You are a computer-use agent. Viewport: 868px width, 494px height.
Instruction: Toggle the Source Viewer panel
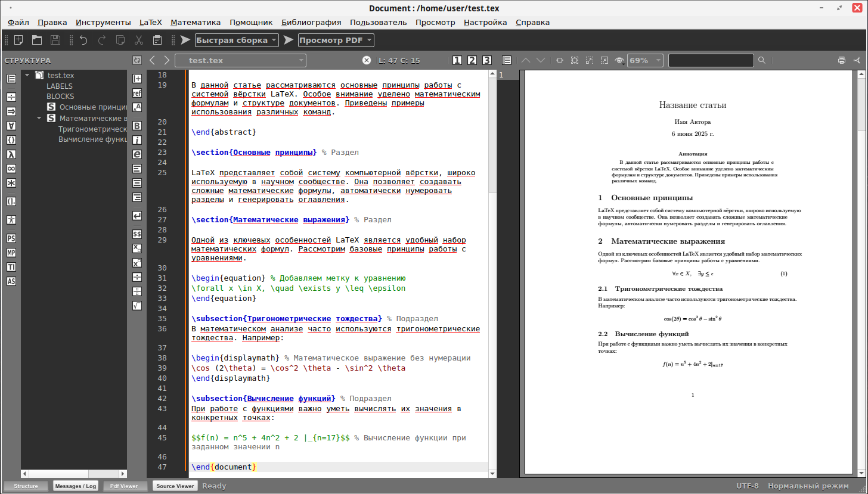pos(175,486)
